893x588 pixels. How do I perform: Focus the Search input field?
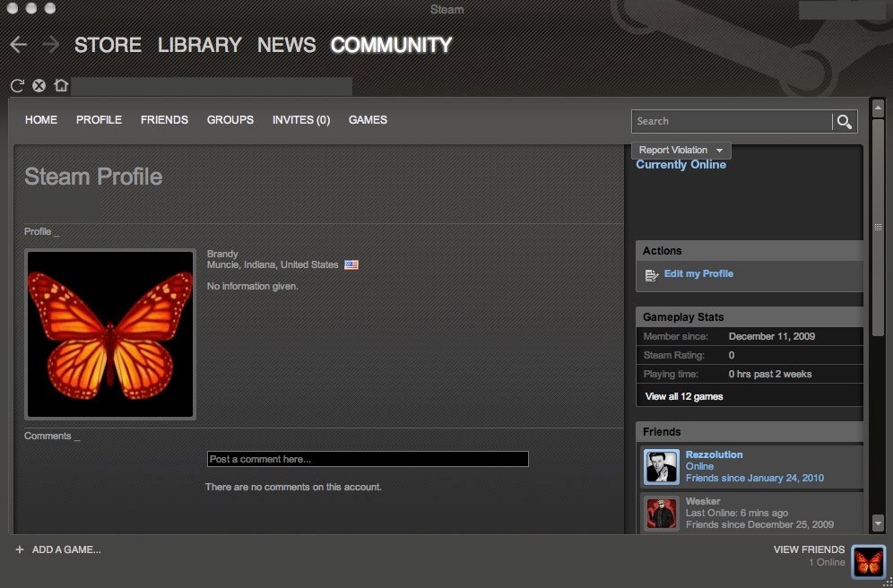[x=732, y=121]
